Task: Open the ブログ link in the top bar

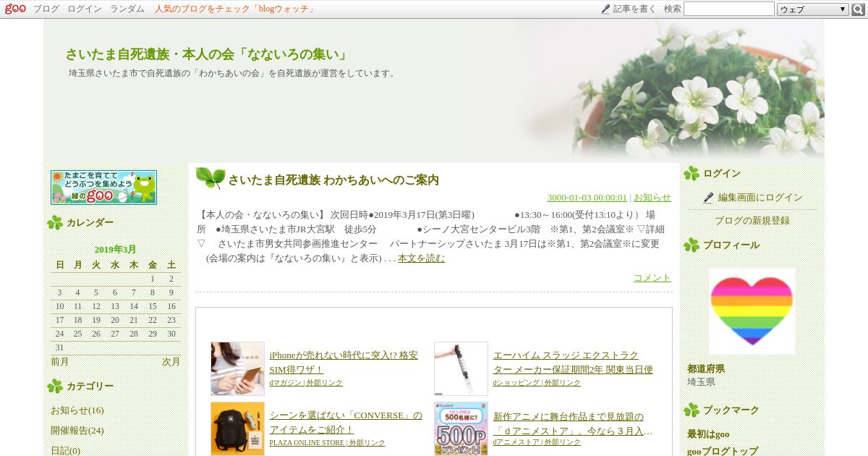Action: pos(46,9)
